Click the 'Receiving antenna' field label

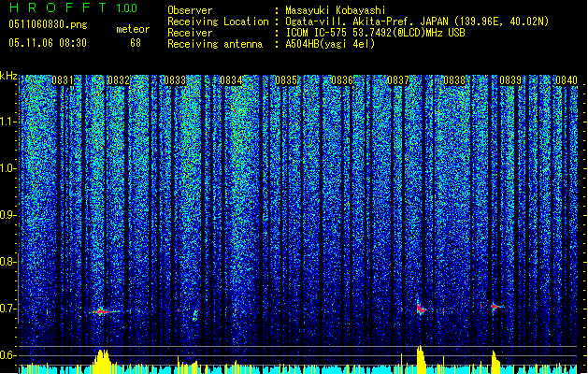[215, 44]
